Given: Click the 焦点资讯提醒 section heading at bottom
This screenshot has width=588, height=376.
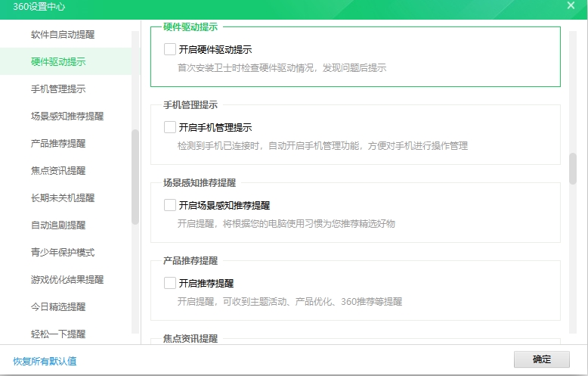Looking at the screenshot, I should (190, 338).
